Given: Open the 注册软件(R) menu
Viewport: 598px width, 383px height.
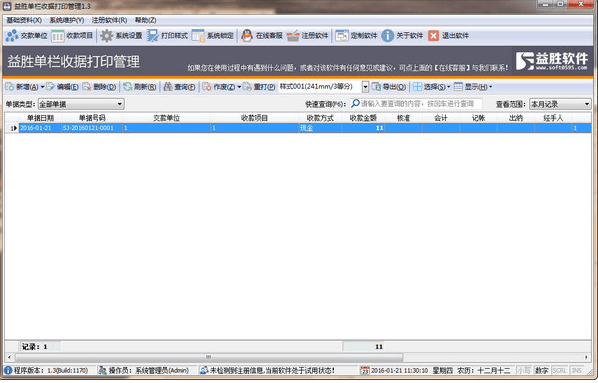Looking at the screenshot, I should [109, 20].
